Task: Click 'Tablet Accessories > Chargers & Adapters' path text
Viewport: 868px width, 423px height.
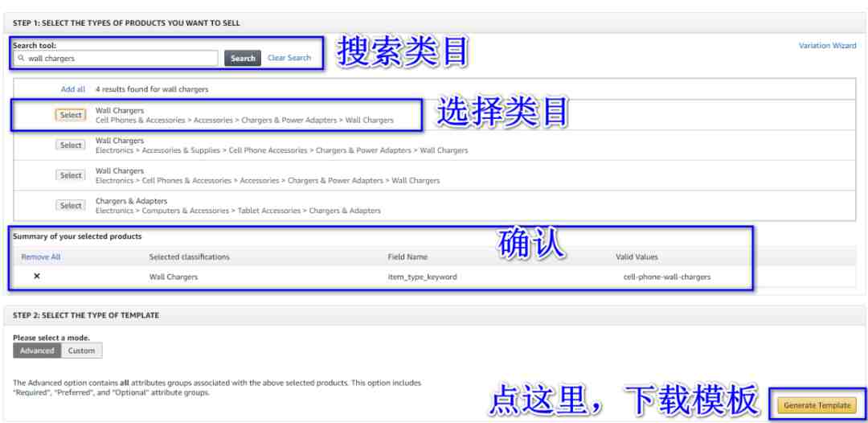Action: [x=309, y=211]
